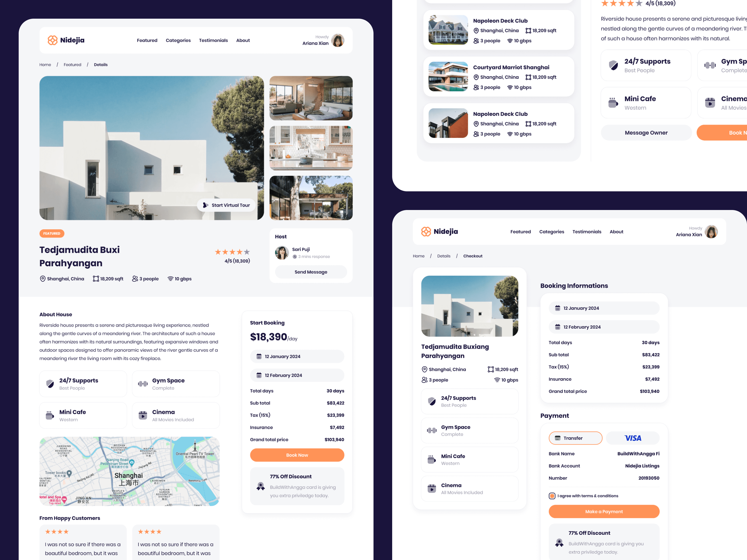Open Courtyard Marriot Shanghai listing card
This screenshot has height=560, width=747.
pyautogui.click(x=499, y=77)
